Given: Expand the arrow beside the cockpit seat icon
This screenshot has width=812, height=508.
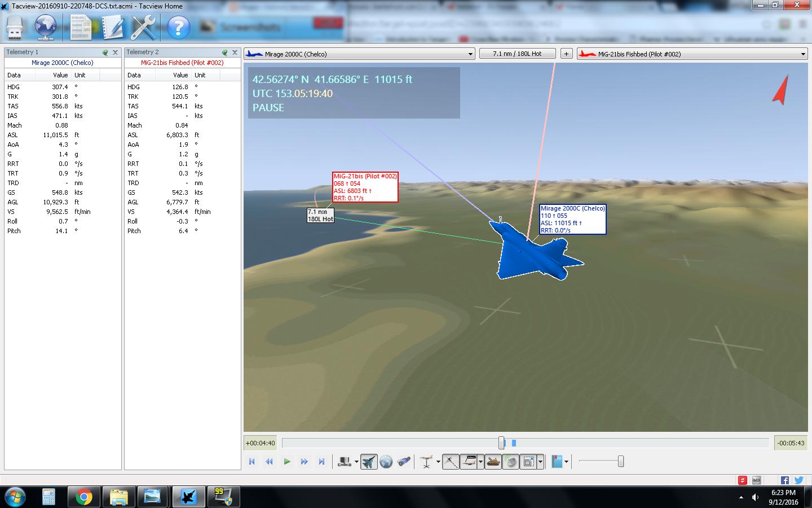Looking at the screenshot, I should (356, 462).
